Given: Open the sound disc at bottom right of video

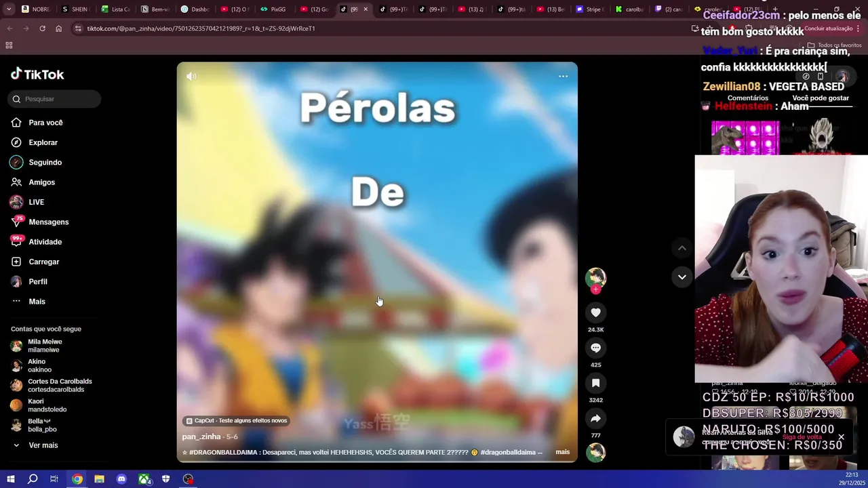Looking at the screenshot, I should (x=595, y=452).
